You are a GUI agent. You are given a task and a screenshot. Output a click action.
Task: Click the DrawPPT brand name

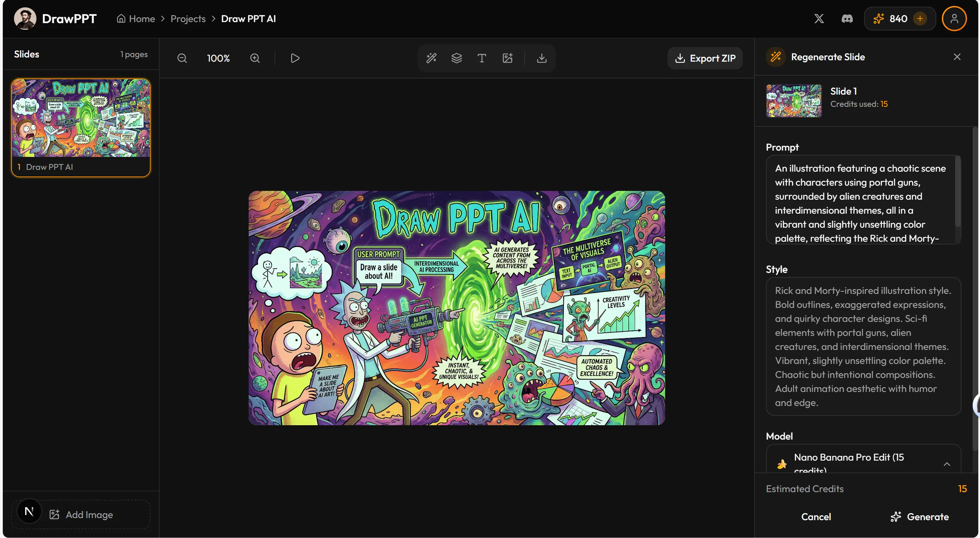coord(69,19)
